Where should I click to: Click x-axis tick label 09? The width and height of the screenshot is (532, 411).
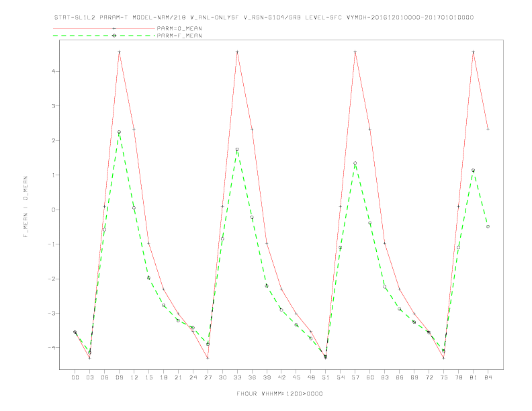[x=119, y=377]
